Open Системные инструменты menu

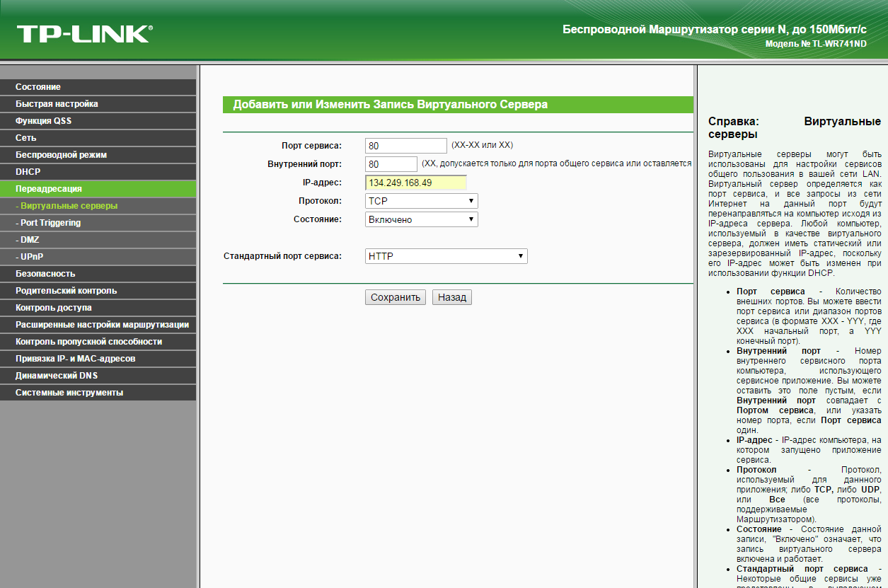coord(98,393)
